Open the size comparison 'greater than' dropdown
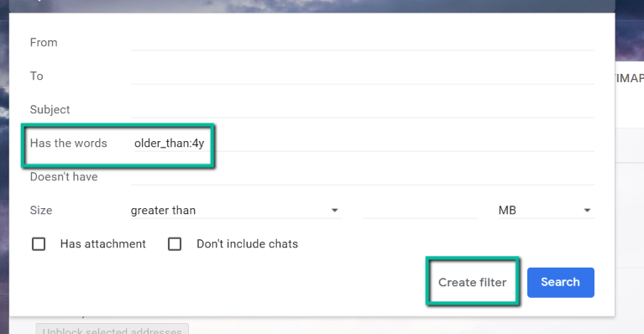This screenshot has height=334, width=644. pyautogui.click(x=236, y=210)
